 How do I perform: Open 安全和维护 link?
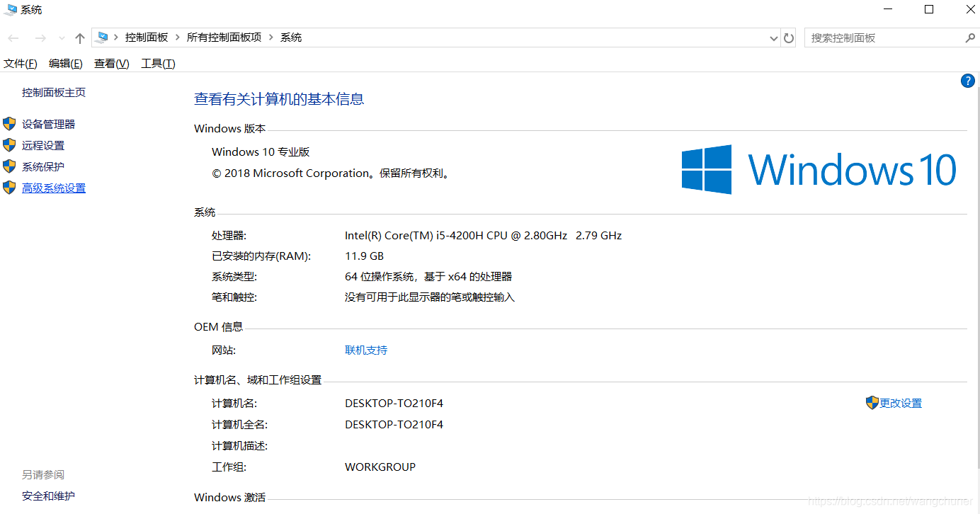coord(48,496)
